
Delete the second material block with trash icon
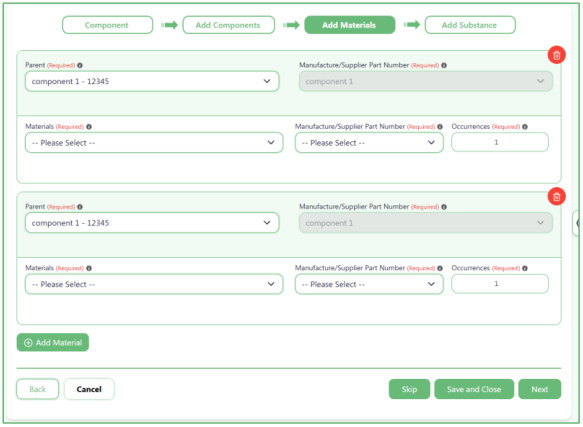556,197
